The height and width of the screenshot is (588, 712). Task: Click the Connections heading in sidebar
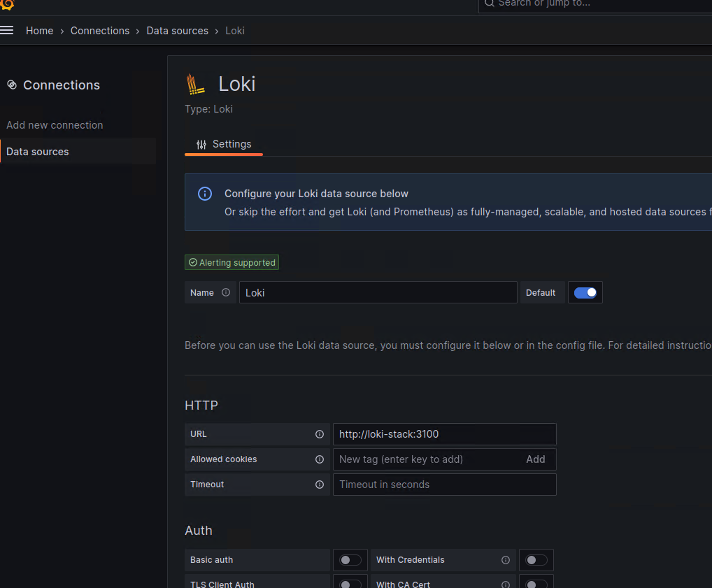pos(62,85)
